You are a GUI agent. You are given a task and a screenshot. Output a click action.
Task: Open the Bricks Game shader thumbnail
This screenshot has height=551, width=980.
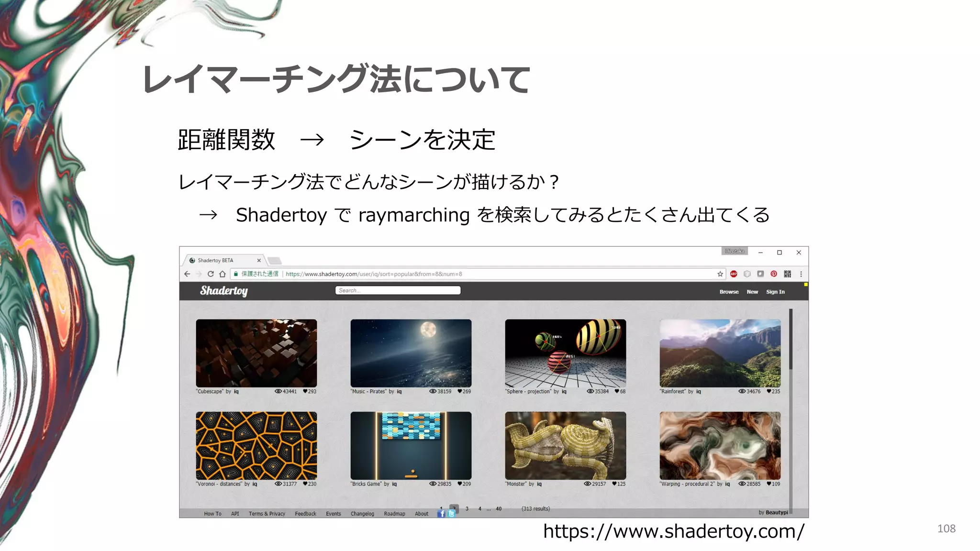pyautogui.click(x=411, y=446)
